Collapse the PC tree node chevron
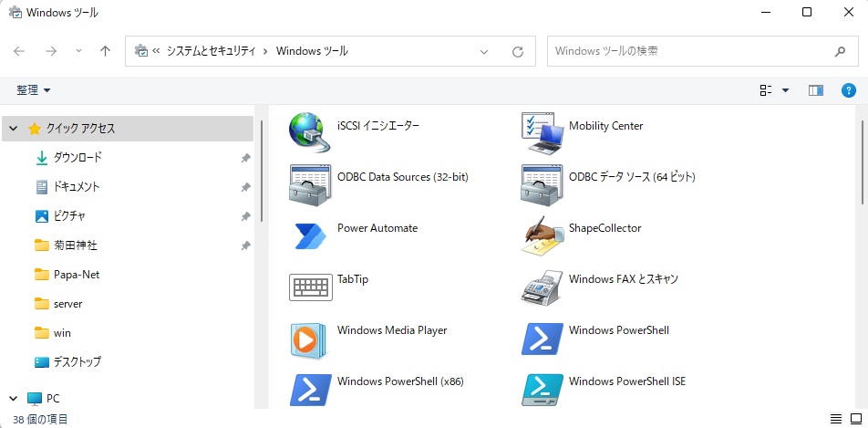868x428 pixels. (14, 398)
